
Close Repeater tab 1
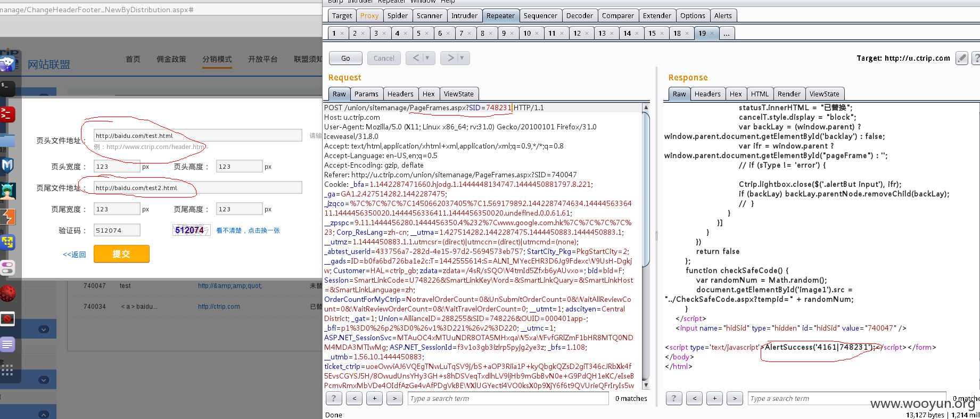click(342, 34)
